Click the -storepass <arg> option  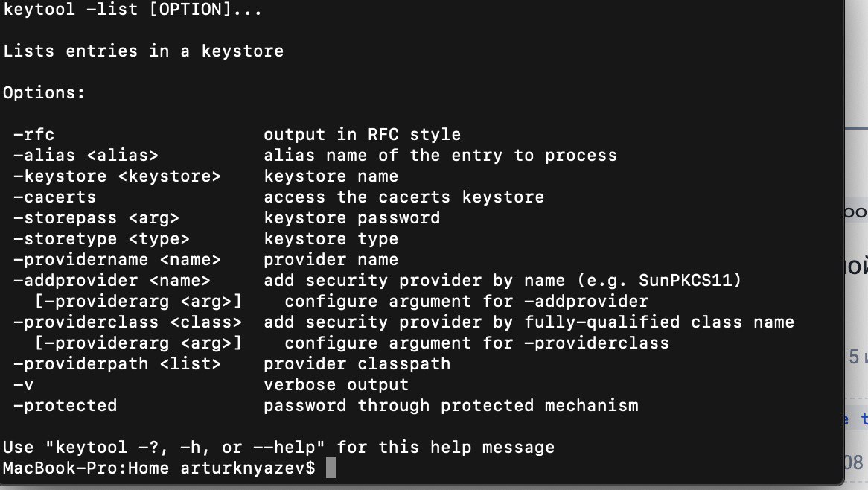96,218
